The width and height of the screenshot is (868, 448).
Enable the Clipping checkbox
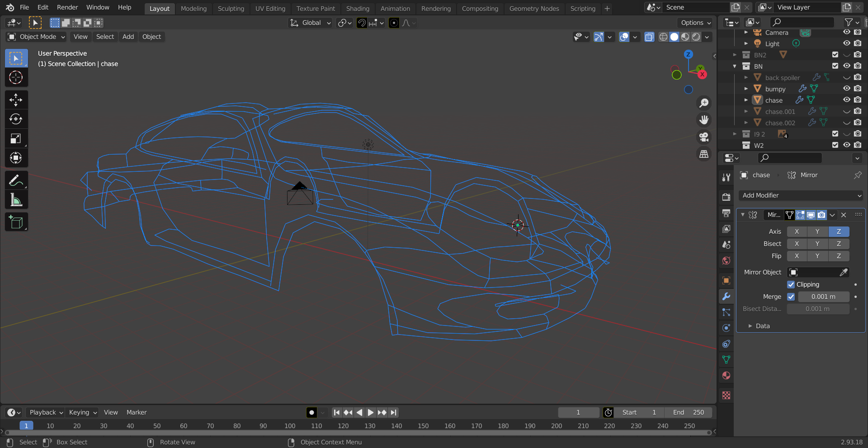[x=791, y=284]
